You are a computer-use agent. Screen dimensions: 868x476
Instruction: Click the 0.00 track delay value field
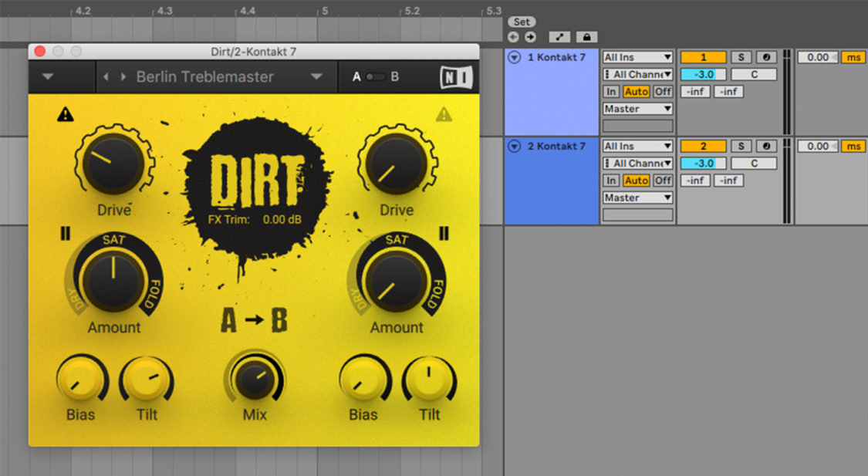point(817,57)
